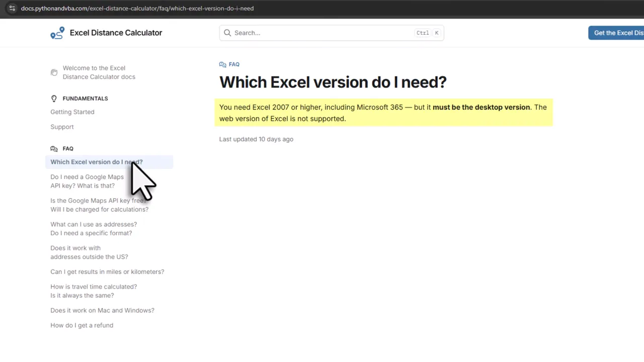
Task: Open the Welcome to the Excel Distance Calculator docs page
Action: (99, 72)
